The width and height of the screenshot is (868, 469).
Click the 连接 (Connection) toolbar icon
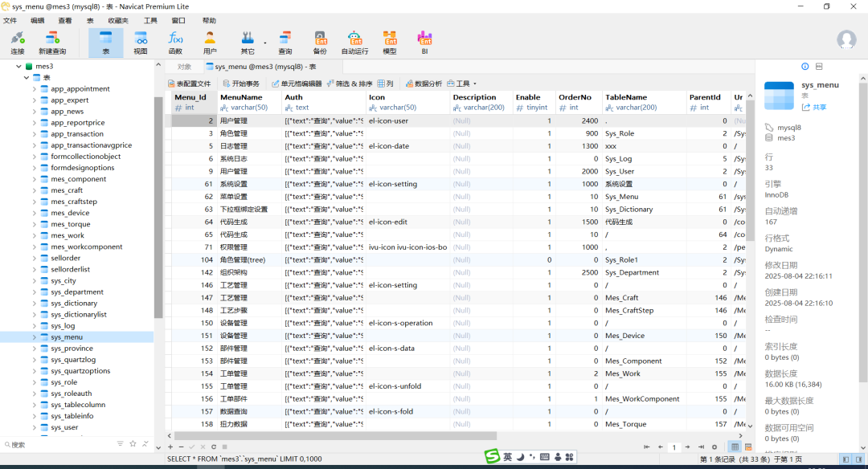tap(18, 43)
